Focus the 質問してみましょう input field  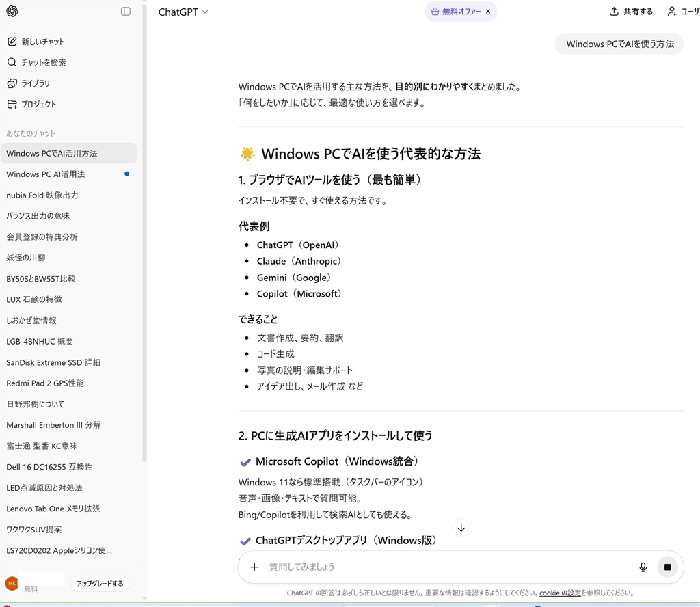point(446,567)
